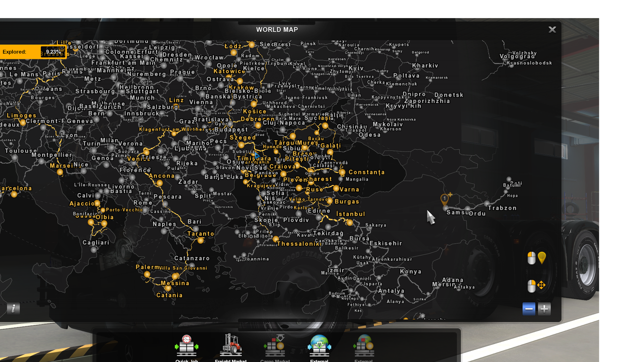
Task: Open the Freight Market forklift icon
Action: [x=231, y=346]
